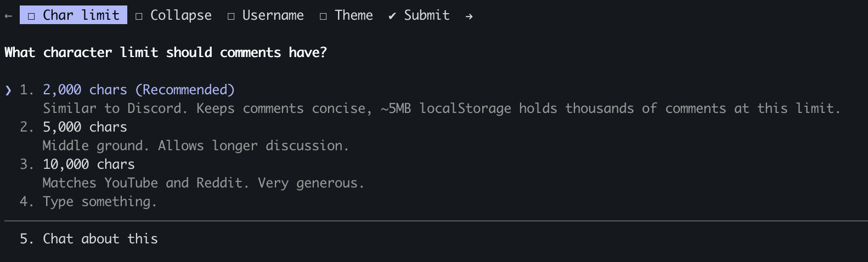
Task: Click the checkmark icon beside Submit
Action: 392,16
